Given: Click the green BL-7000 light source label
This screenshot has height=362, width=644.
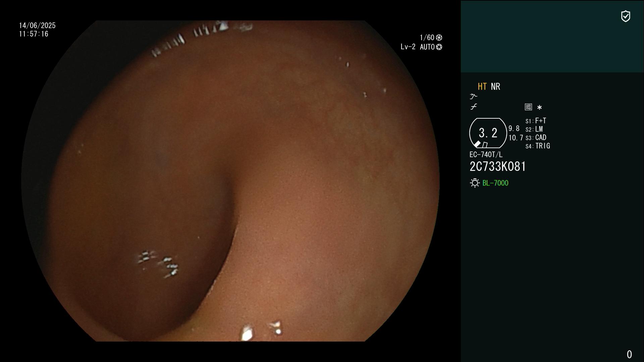Looking at the screenshot, I should [x=495, y=183].
